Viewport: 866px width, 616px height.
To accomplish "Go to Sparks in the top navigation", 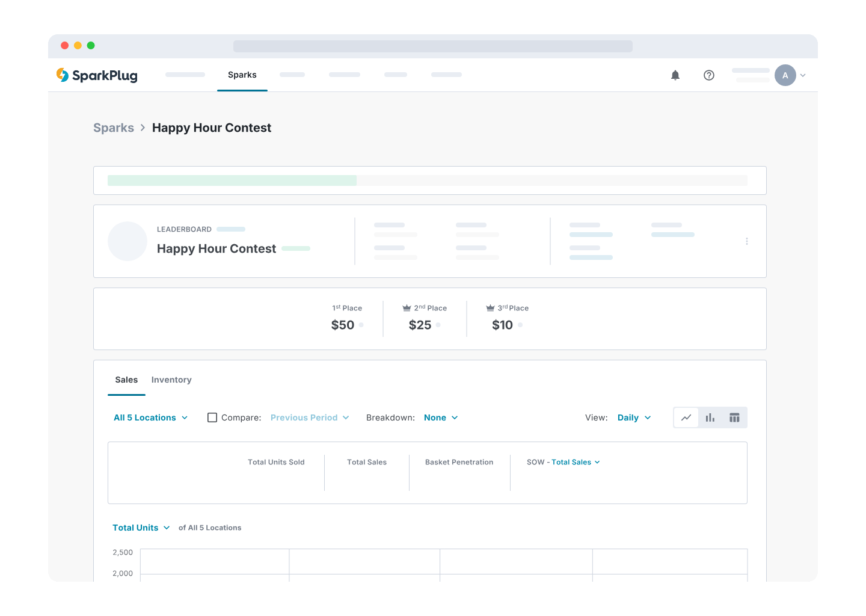I will 242,75.
